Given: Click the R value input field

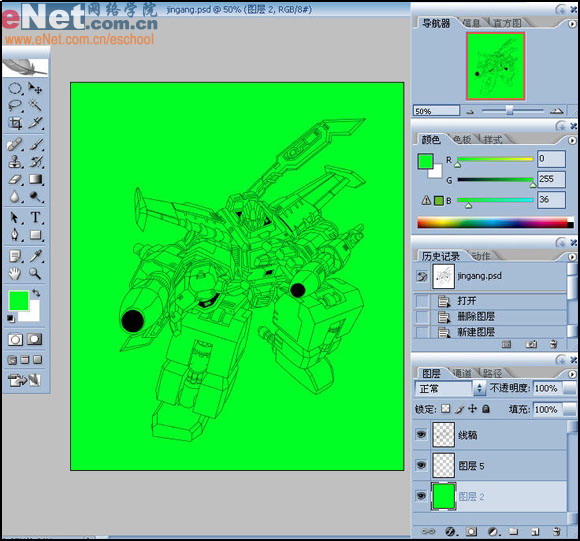Looking at the screenshot, I should pos(551,159).
